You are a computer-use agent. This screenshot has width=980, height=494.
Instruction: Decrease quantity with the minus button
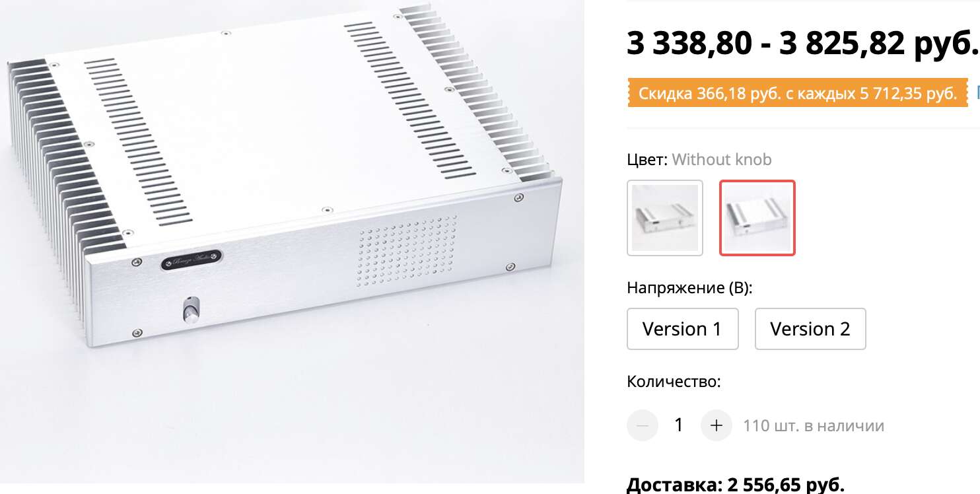click(x=643, y=425)
